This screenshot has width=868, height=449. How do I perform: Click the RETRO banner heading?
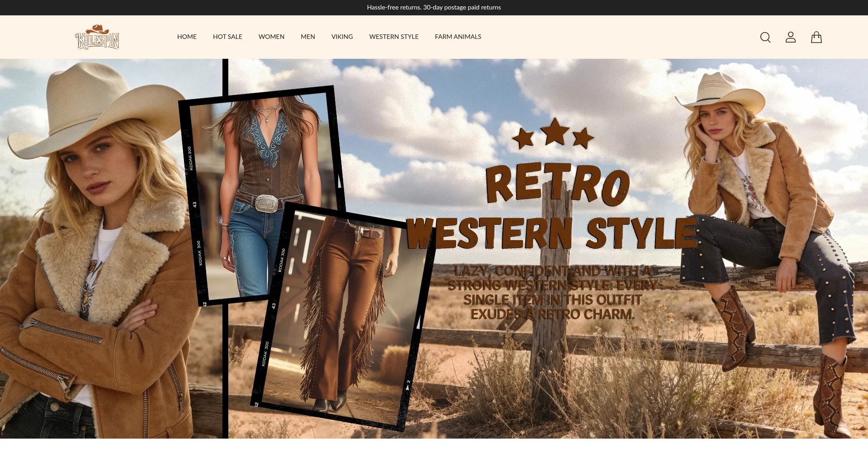pyautogui.click(x=557, y=184)
